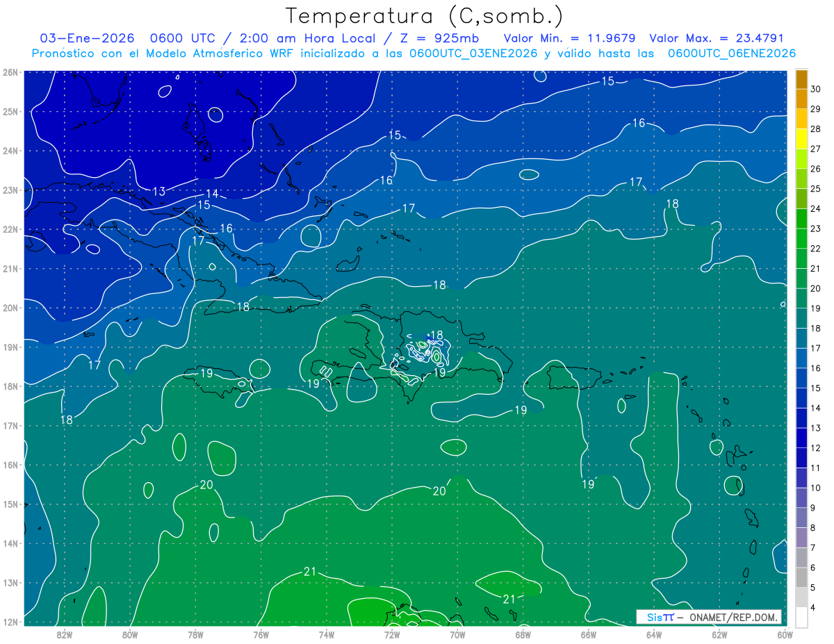The image size is (834, 644).
Task: Click the "74W" longitude axis label
Action: 327,634
